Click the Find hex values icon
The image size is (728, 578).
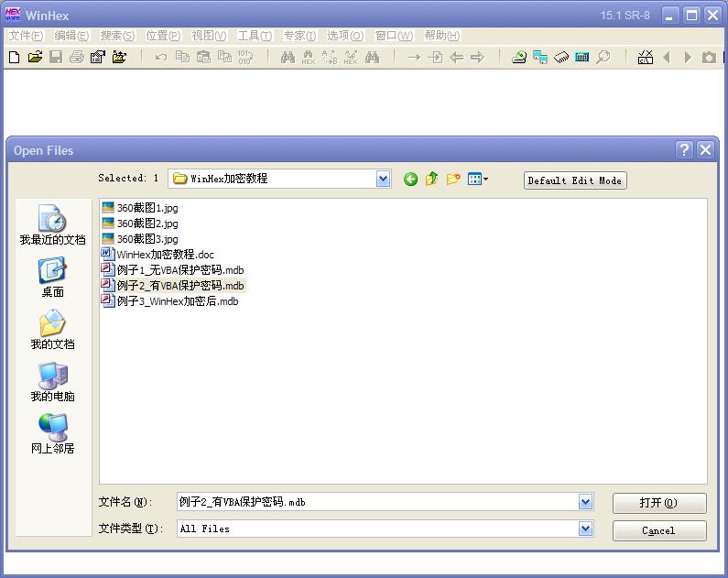click(309, 57)
